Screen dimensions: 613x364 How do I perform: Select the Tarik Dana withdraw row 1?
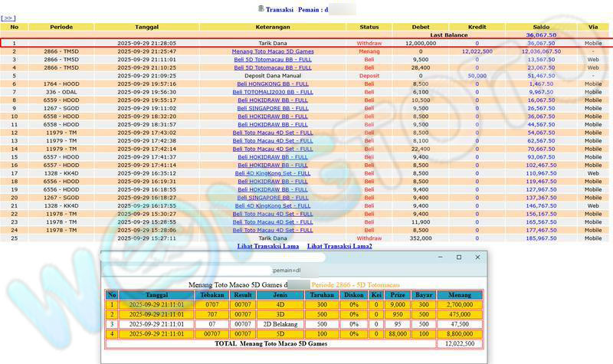tap(273, 43)
